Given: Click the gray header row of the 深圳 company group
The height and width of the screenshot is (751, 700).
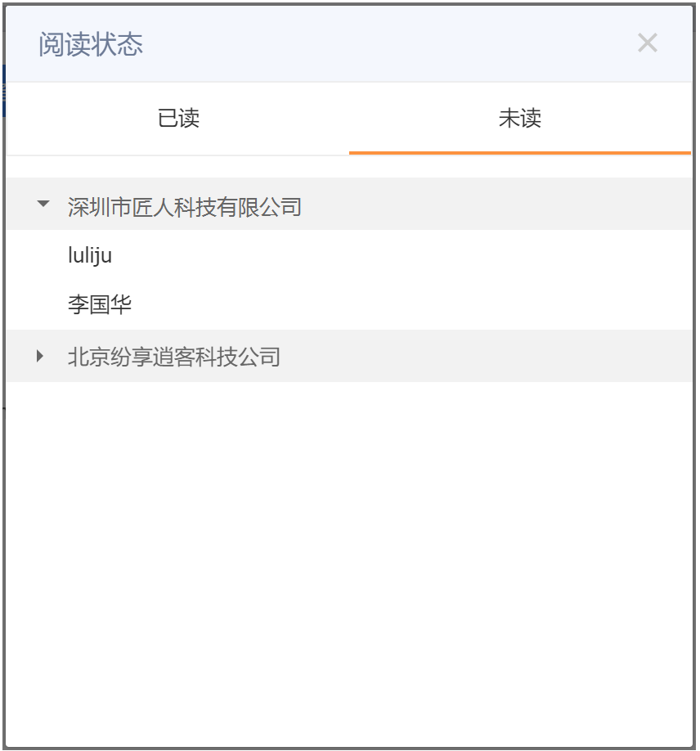Looking at the screenshot, I should point(348,204).
